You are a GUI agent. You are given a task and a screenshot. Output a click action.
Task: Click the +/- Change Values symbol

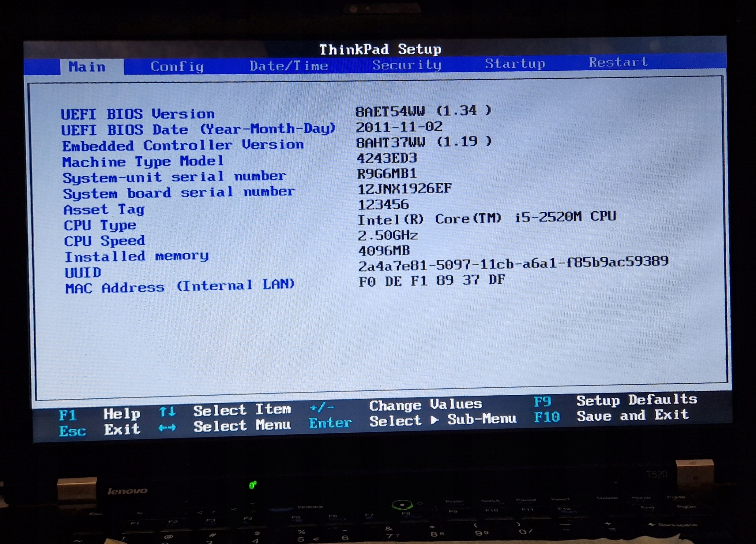322,407
